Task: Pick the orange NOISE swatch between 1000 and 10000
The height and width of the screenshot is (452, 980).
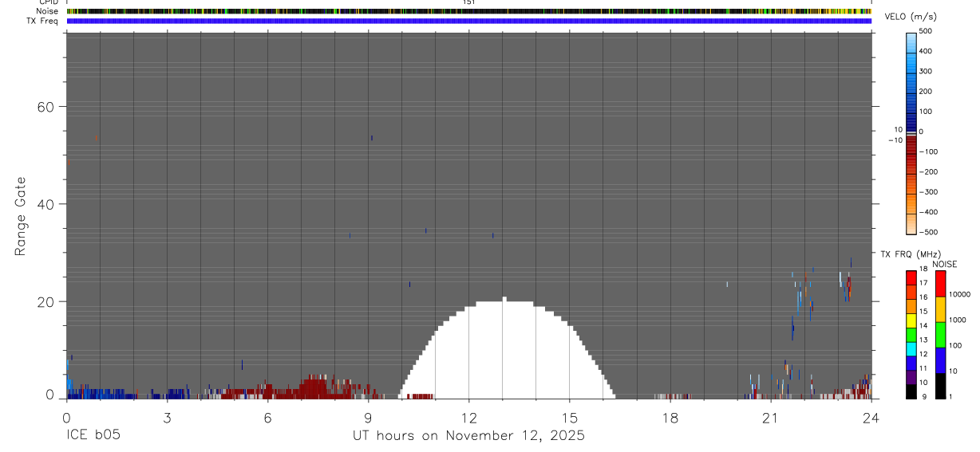Action: click(941, 309)
